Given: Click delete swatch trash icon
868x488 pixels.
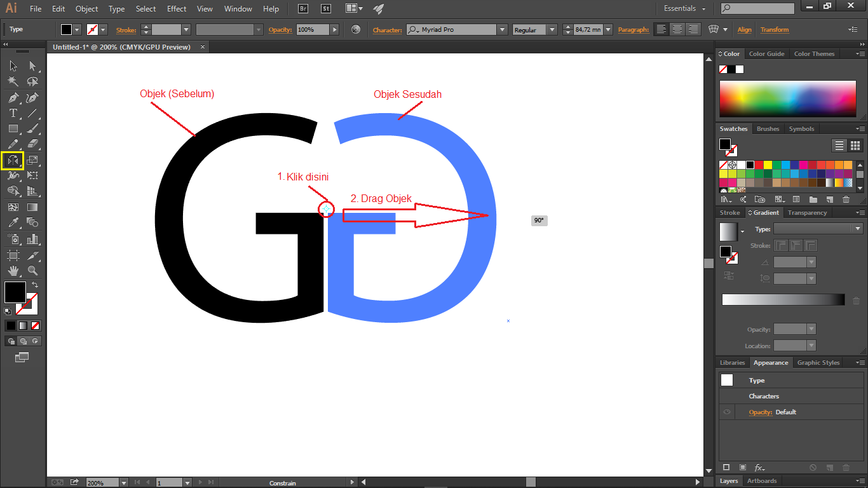Looking at the screenshot, I should click(846, 200).
